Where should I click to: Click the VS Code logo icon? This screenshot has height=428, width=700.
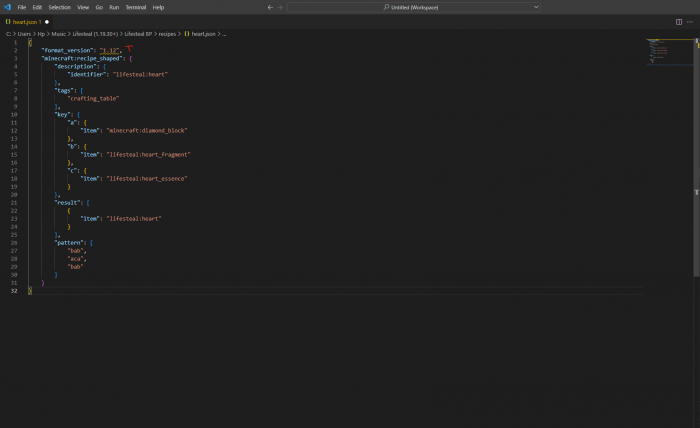point(7,7)
